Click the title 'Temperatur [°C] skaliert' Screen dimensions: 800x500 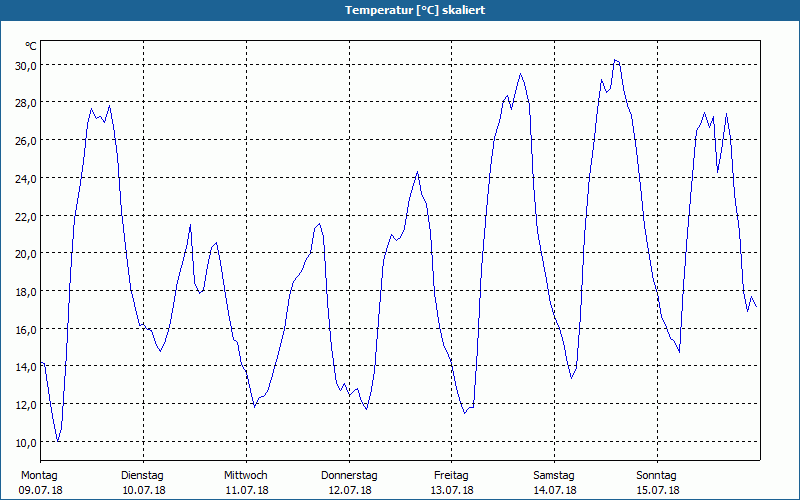(x=415, y=10)
